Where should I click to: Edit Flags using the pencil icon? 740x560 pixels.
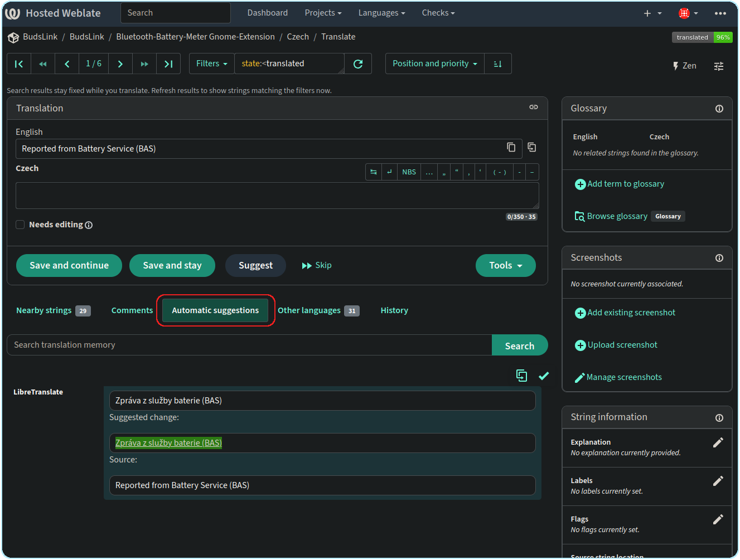pos(718,519)
